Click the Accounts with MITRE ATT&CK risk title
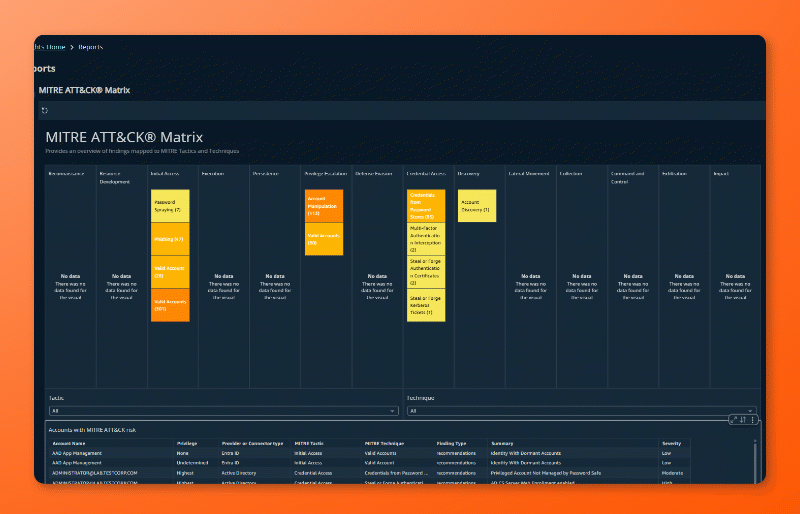The width and height of the screenshot is (800, 514). [92, 430]
